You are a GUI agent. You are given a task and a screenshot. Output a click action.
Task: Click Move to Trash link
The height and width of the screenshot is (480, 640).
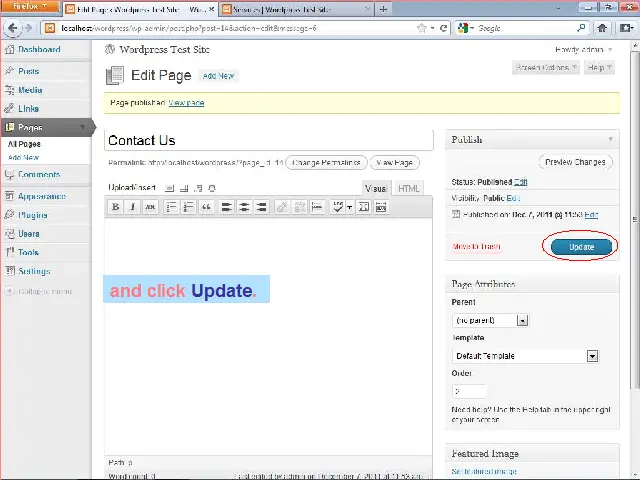(x=476, y=247)
